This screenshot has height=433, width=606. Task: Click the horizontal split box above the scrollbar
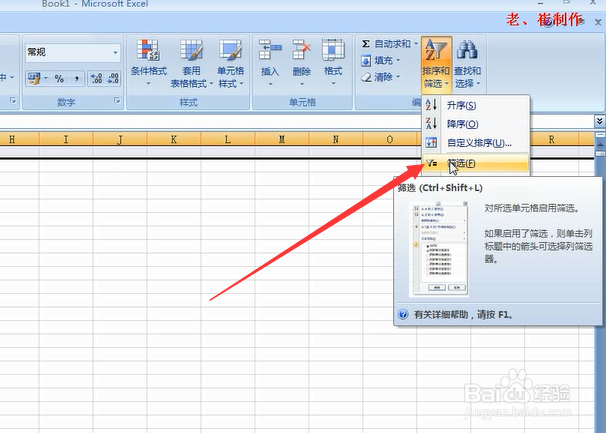pyautogui.click(x=600, y=135)
